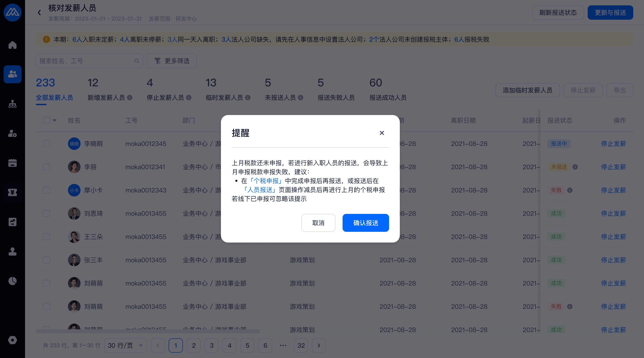Go to page 32
This screenshot has width=644, height=358.
point(301,345)
